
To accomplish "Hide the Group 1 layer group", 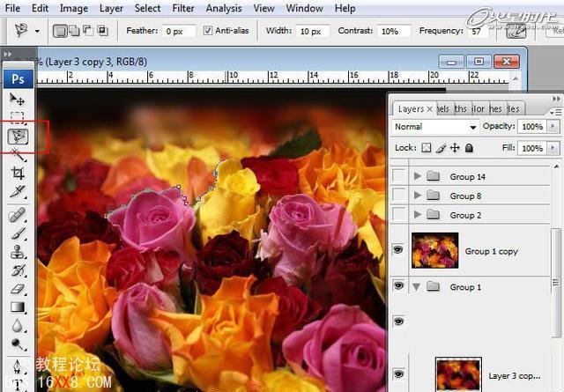I will (398, 285).
